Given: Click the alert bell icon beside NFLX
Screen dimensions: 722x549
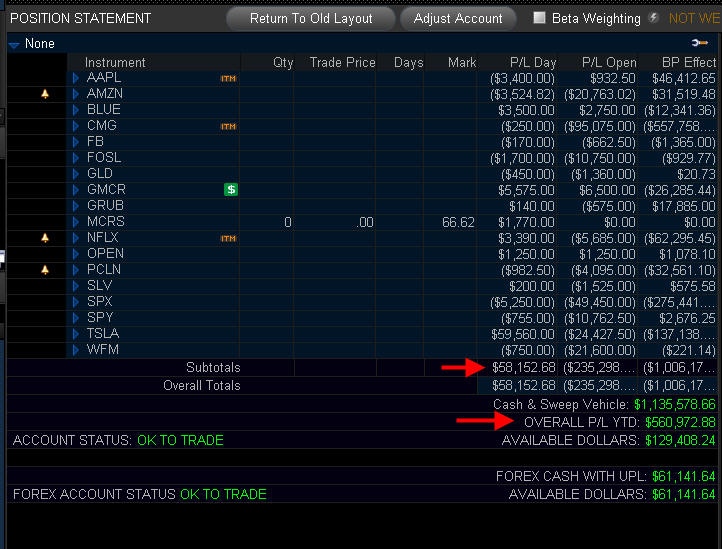Looking at the screenshot, I should 44,238.
